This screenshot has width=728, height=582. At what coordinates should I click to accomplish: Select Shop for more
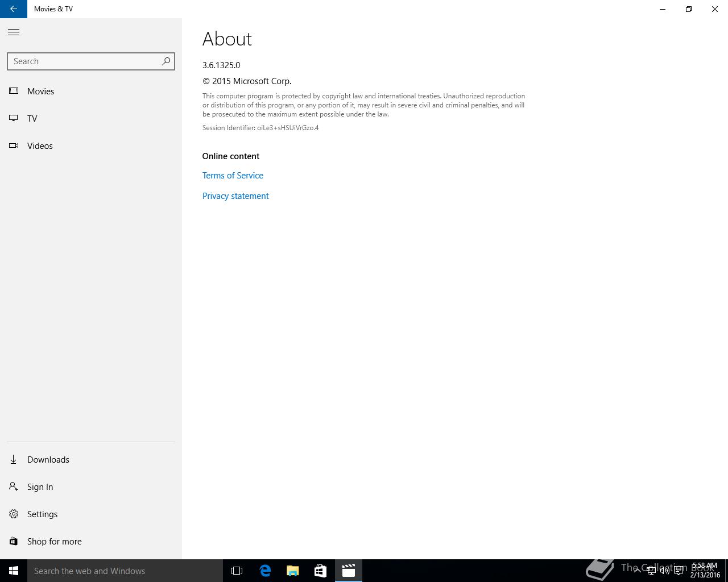click(91, 541)
